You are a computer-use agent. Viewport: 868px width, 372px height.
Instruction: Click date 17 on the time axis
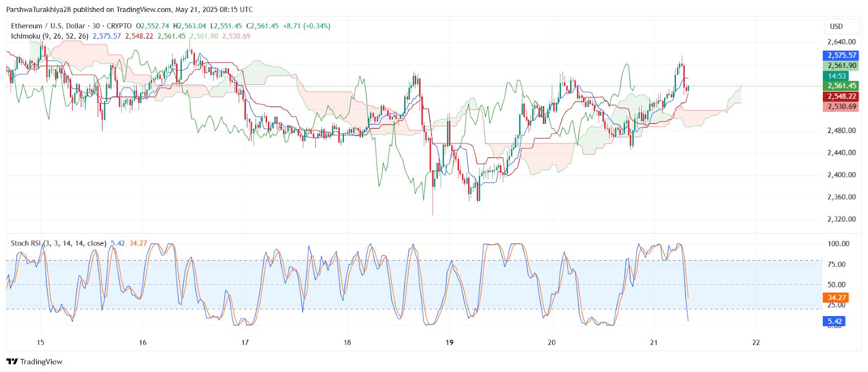(x=245, y=343)
